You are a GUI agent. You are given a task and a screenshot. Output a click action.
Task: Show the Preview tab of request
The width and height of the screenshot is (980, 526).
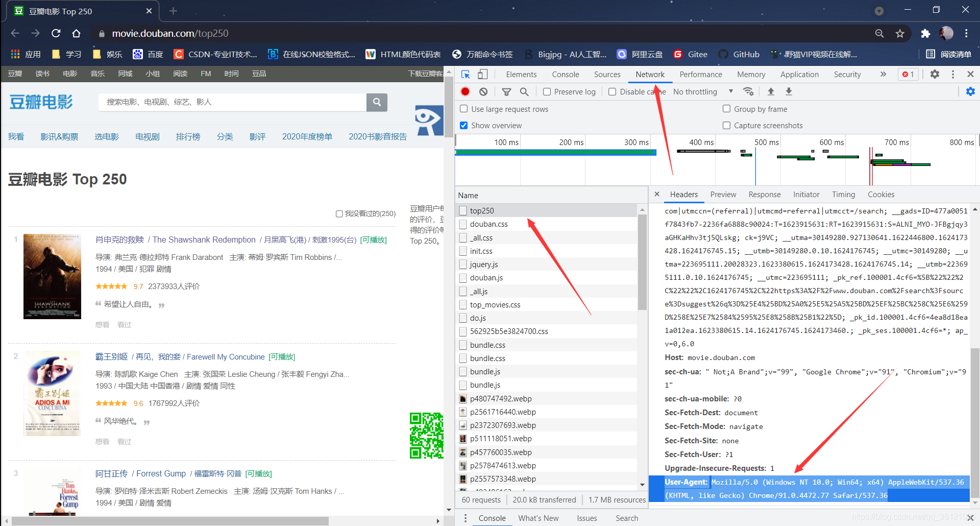723,194
